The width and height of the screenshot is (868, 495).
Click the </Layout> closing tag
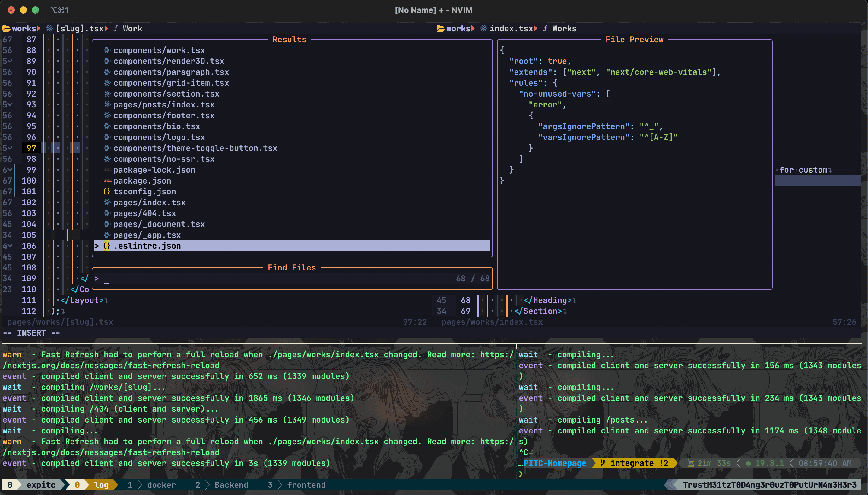click(82, 301)
